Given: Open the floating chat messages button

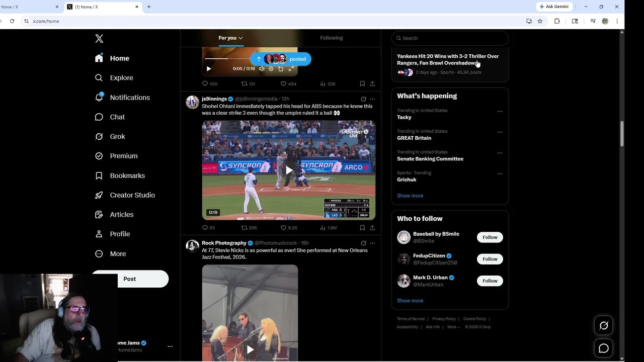Looking at the screenshot, I should point(604,348).
